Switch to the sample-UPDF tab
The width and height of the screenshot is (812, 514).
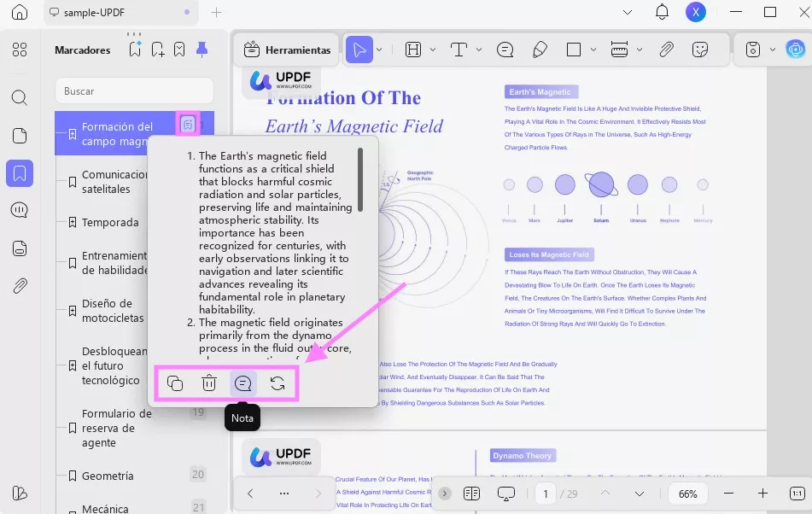point(120,13)
